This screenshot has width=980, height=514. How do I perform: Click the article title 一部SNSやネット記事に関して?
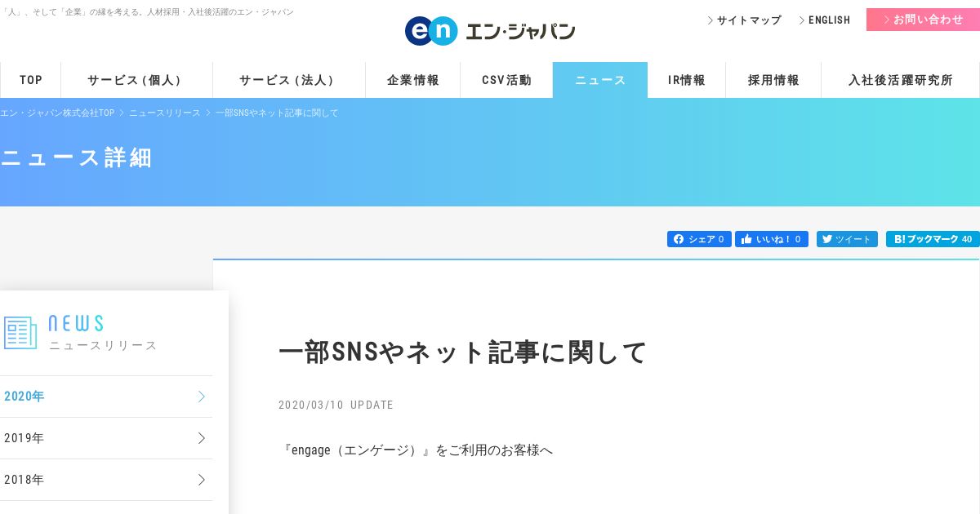coord(462,352)
